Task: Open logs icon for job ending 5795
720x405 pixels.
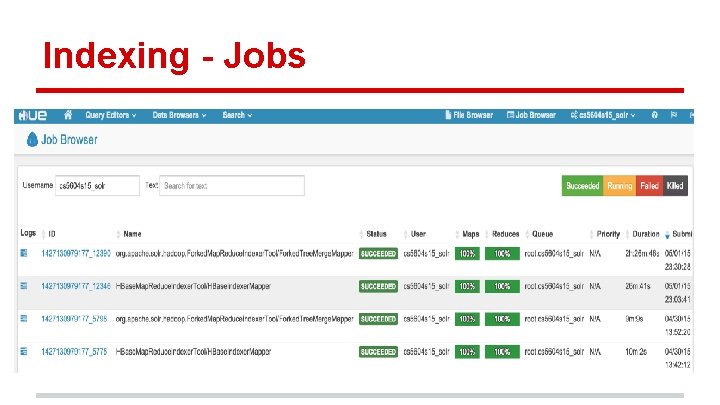Action: tap(24, 318)
